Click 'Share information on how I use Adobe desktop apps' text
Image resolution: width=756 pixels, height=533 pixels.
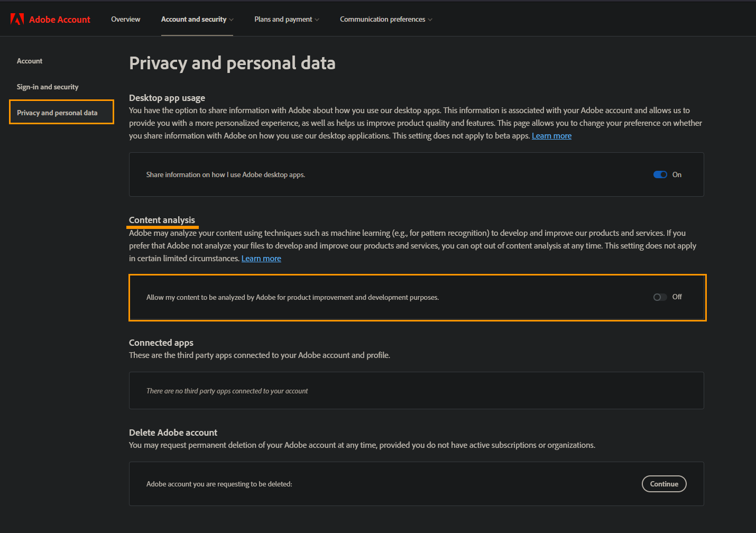tap(226, 174)
